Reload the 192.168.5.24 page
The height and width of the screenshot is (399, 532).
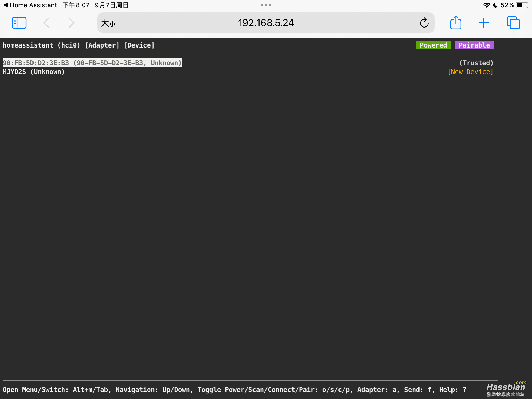(424, 23)
